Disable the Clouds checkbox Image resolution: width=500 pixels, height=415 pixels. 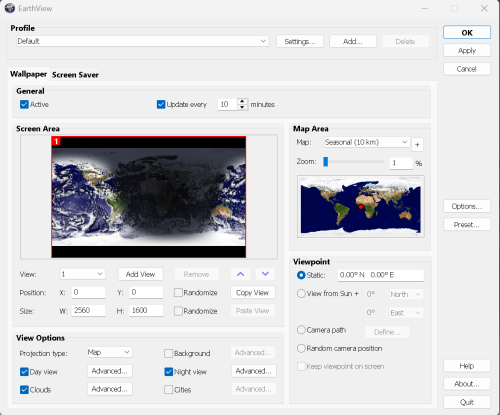click(24, 390)
